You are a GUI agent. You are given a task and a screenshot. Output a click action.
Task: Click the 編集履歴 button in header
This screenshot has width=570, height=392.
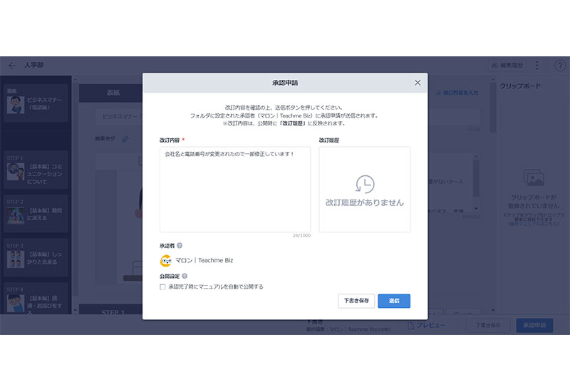507,65
